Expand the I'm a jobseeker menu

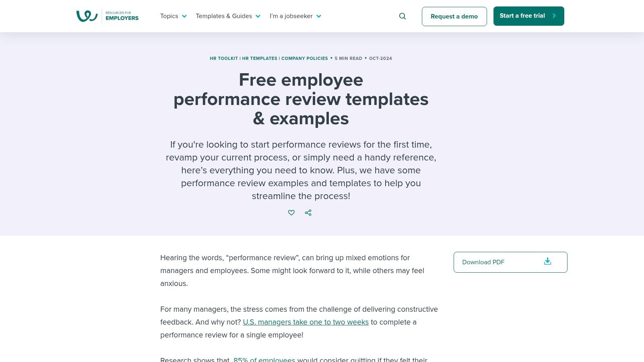coord(291,16)
